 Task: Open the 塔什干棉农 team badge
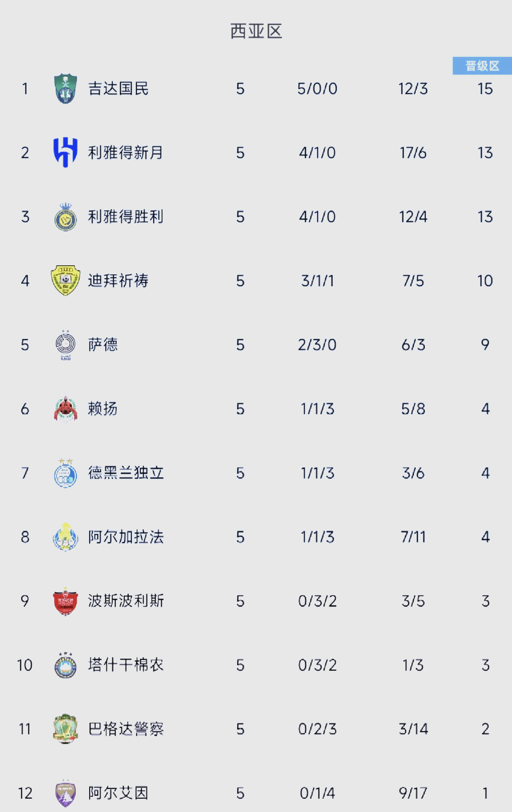pos(65,665)
